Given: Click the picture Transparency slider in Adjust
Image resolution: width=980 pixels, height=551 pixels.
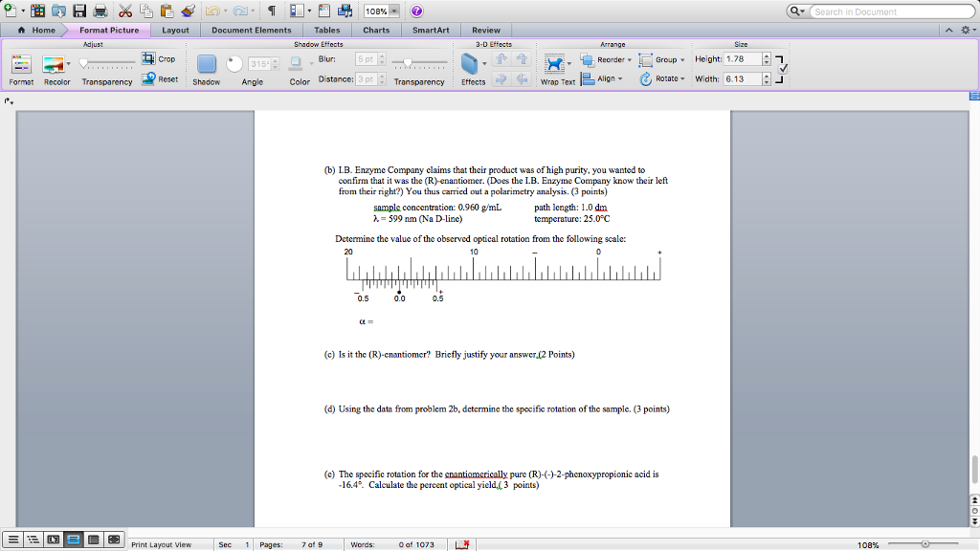Looking at the screenshot, I should point(107,63).
